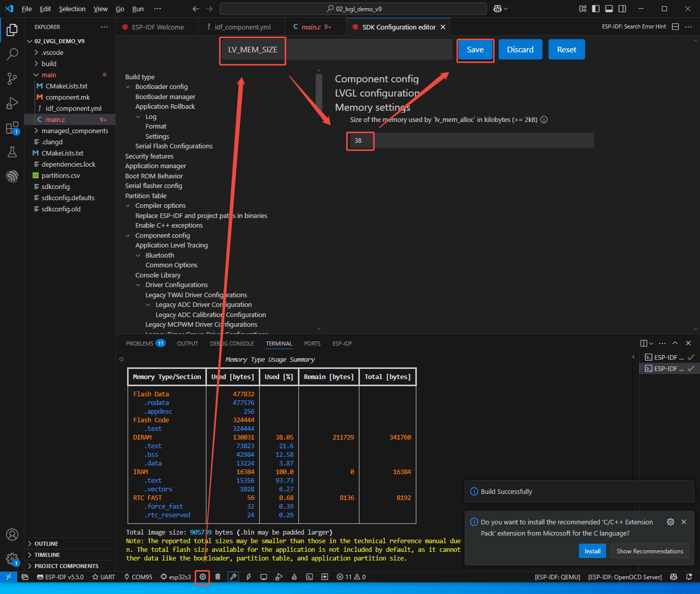Open the Source Control view
Screen dimensions: 700x594
tap(12, 78)
